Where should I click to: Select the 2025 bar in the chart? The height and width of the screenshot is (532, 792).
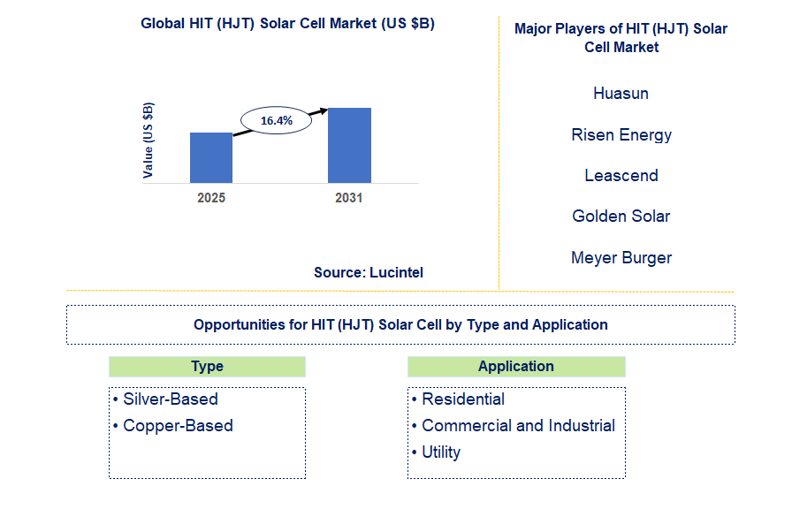[211, 157]
